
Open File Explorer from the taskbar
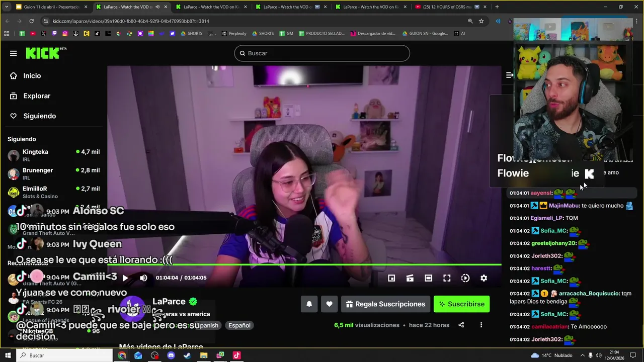[204, 355]
